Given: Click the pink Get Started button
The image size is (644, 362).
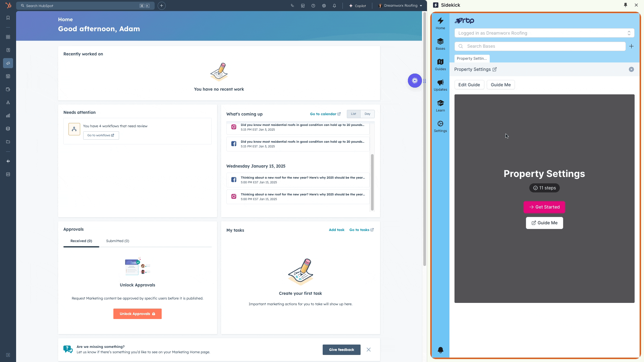Looking at the screenshot, I should tap(544, 207).
